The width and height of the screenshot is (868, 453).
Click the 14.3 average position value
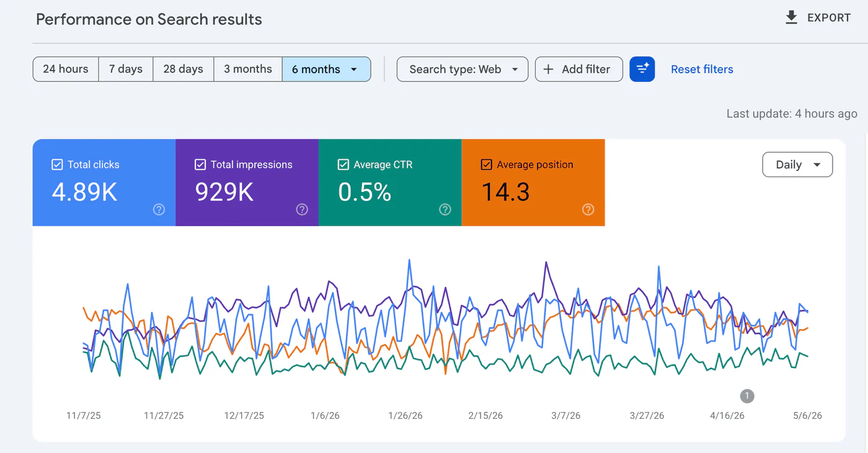tap(505, 192)
